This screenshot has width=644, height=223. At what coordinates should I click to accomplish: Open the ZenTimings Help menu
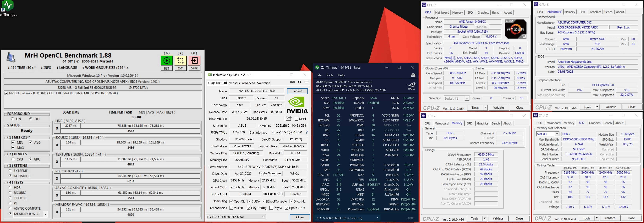pos(341,75)
